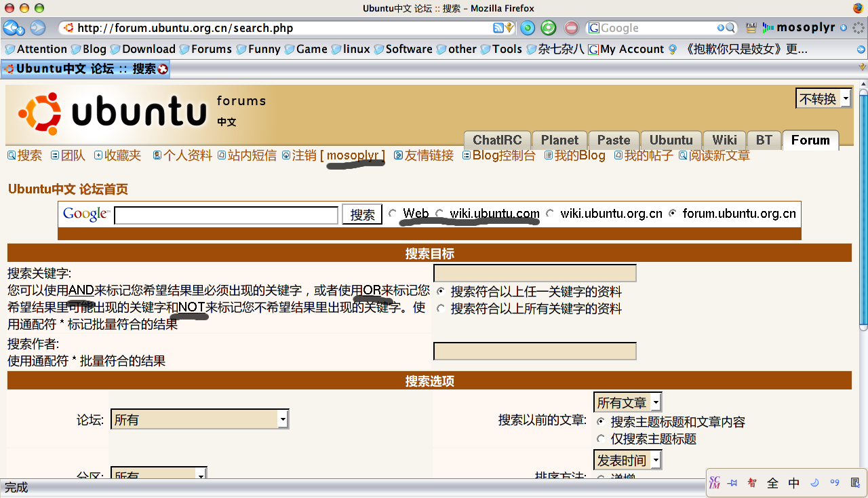Select 仅搜索主题标题 radio

601,439
